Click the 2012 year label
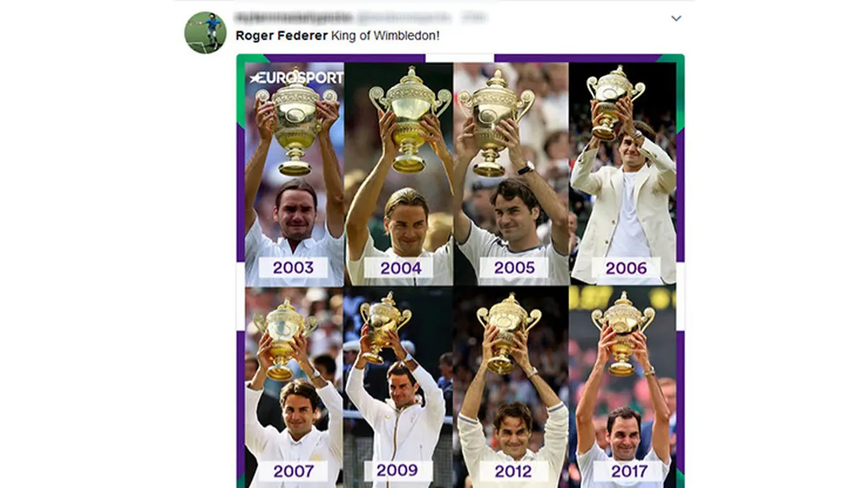This screenshot has height=488, width=868. point(514,471)
